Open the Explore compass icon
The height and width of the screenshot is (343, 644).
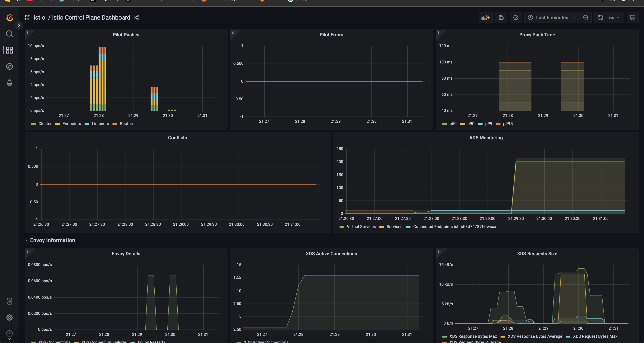click(9, 66)
